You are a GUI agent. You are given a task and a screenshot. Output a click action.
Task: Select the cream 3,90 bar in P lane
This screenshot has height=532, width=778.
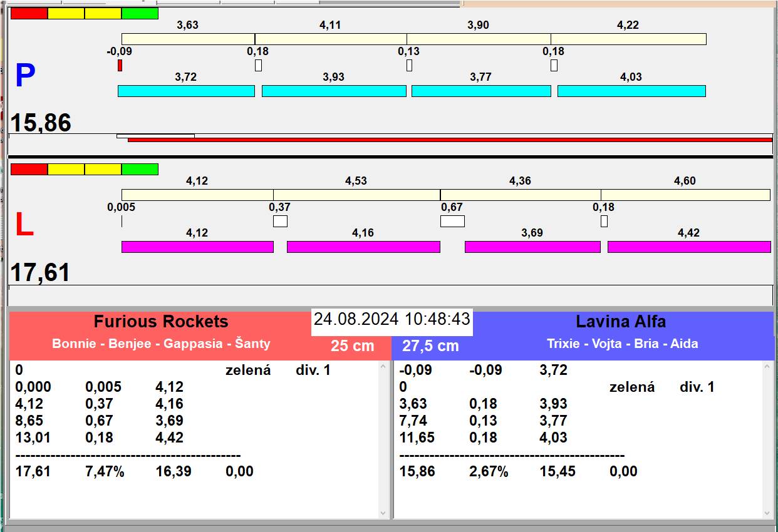coord(479,39)
